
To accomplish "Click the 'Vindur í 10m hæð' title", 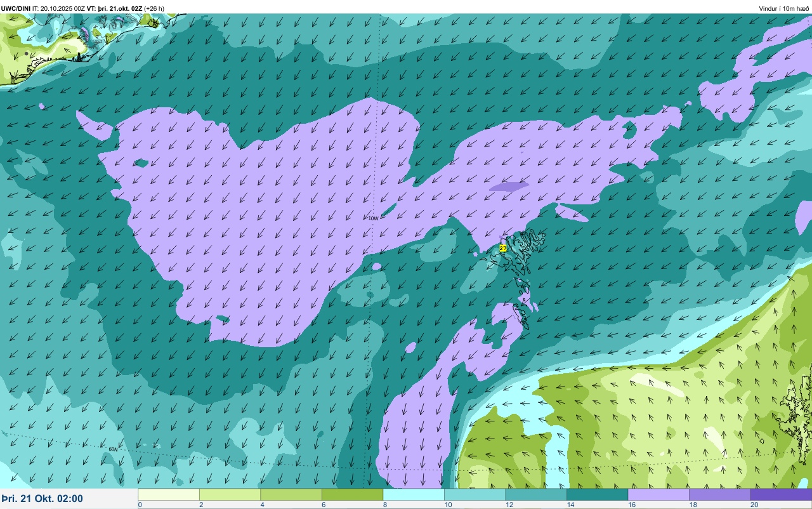I will point(784,8).
